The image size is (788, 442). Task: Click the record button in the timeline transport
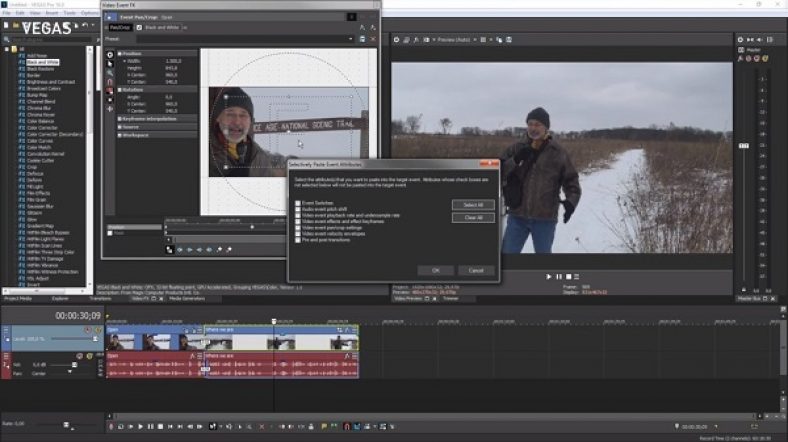[111, 426]
